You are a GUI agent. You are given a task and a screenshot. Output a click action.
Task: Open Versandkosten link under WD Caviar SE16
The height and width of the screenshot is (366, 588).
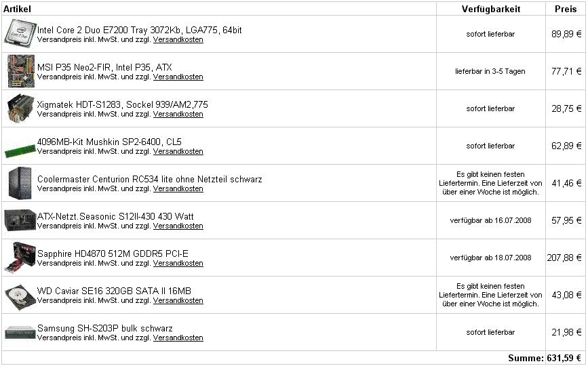tap(178, 300)
